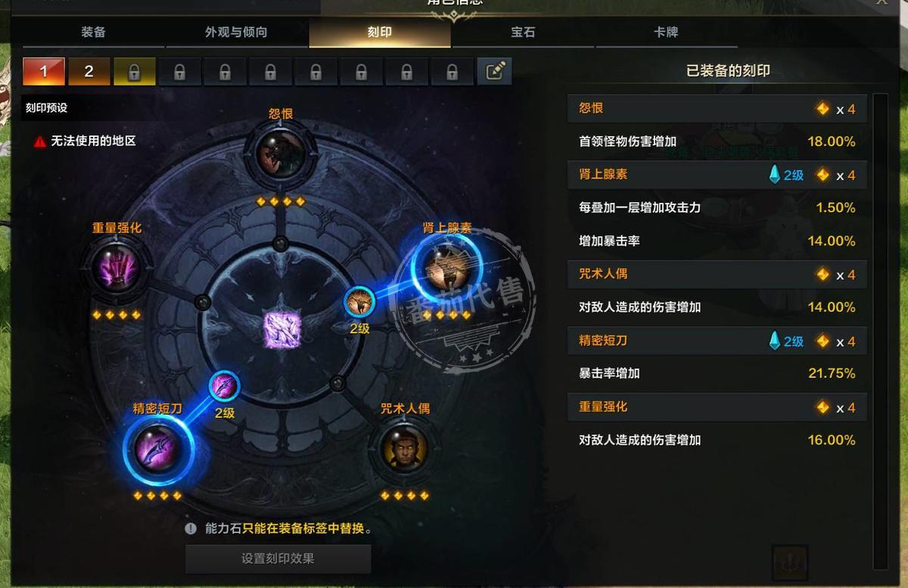908x588 pixels.
Task: Select the 精密短刀 engraving icon
Action: click(157, 450)
